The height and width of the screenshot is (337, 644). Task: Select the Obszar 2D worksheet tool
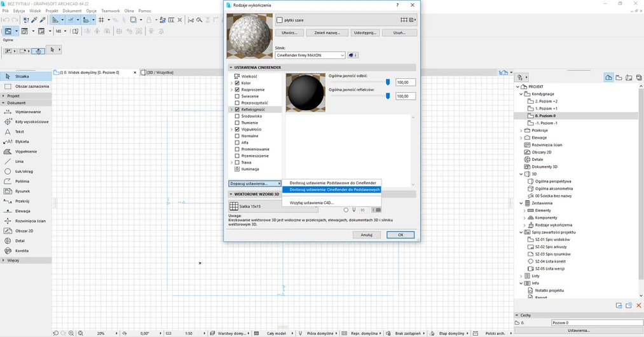point(25,231)
